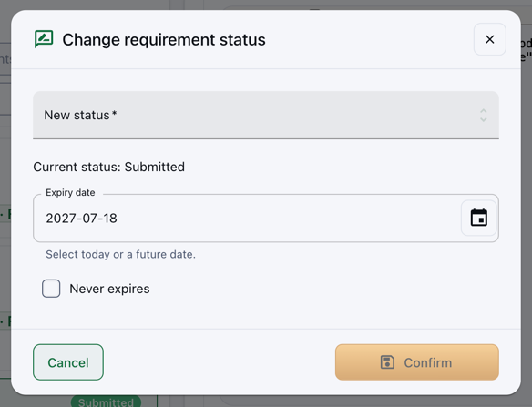Image resolution: width=532 pixels, height=407 pixels.
Task: Open the calendar date picker
Action: pyautogui.click(x=479, y=218)
